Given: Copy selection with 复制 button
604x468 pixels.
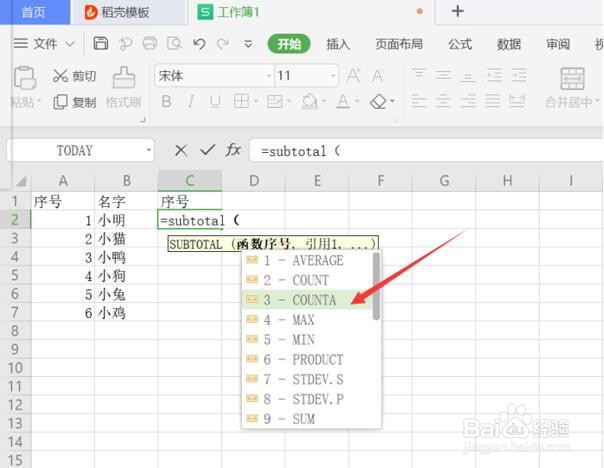Looking at the screenshot, I should pos(74,102).
